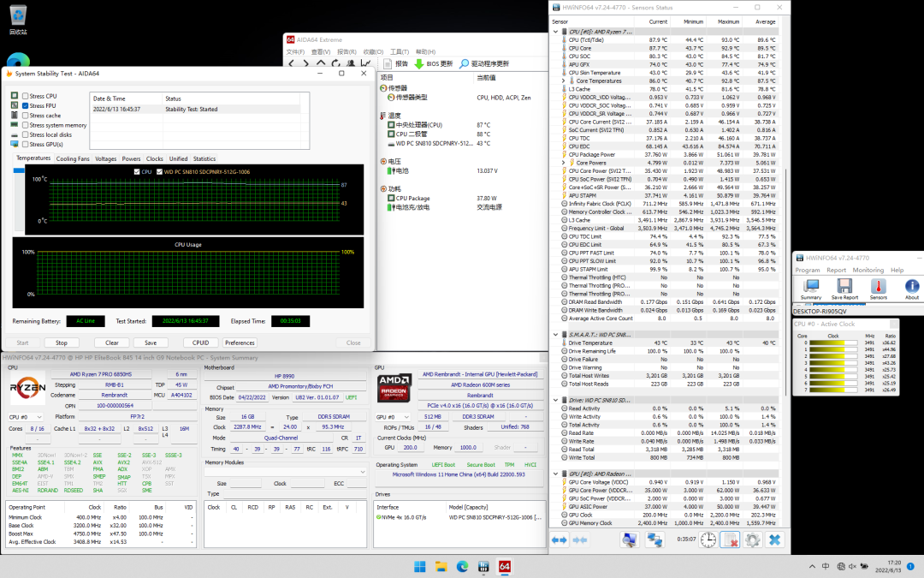Viewport: 924px width, 578px height.
Task: Click the clock icon in sensor toolbar
Action: point(708,539)
